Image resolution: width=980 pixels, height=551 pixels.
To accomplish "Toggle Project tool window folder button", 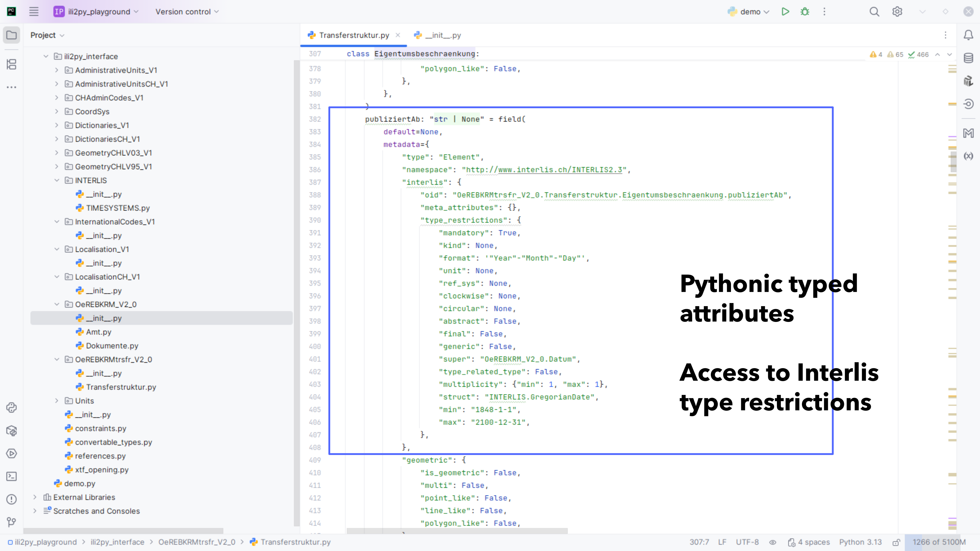I will click(x=11, y=35).
